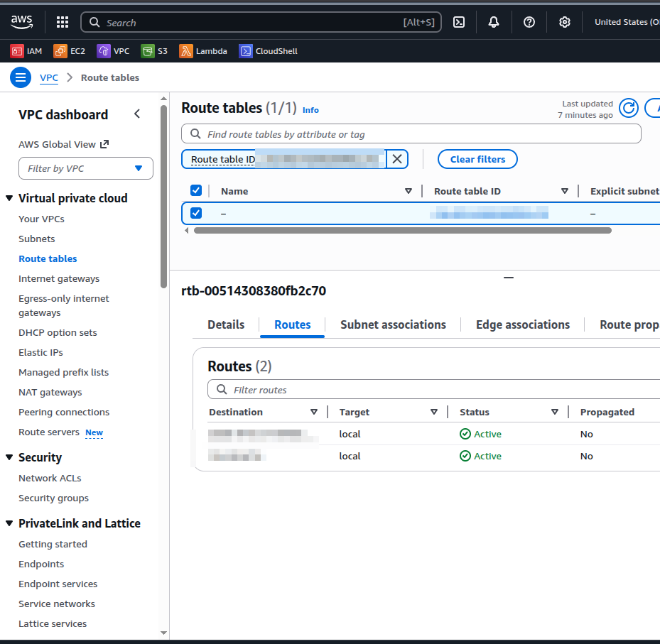Collapse the Virtual private cloud section

click(10, 199)
